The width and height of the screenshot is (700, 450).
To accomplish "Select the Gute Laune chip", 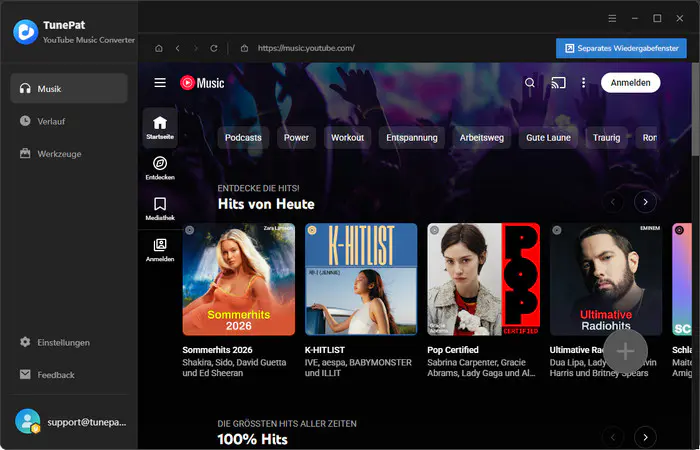I will [x=548, y=138].
